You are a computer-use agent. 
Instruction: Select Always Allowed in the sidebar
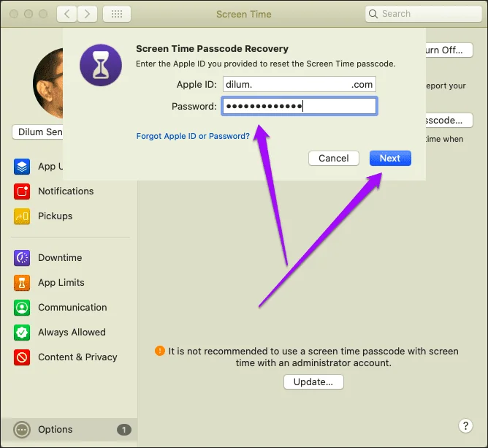coord(72,333)
